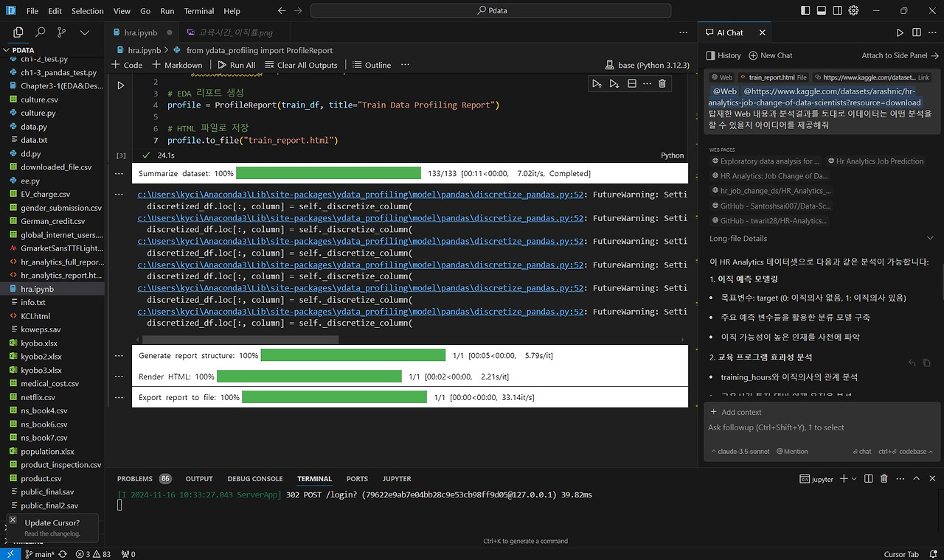Execute cell and below icon

click(614, 84)
